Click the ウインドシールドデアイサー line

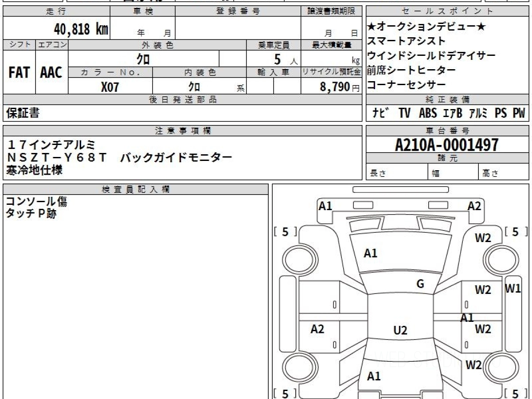[x=431, y=56]
